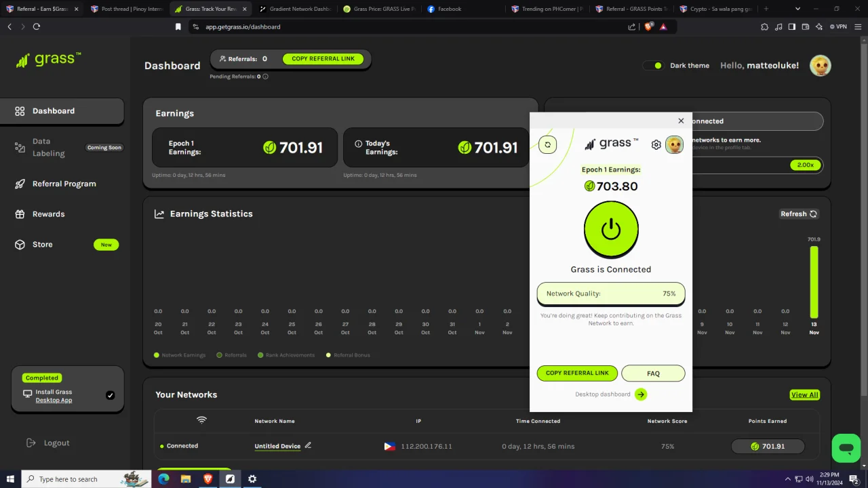This screenshot has height=488, width=868.
Task: Click the 13 Nov earnings bar
Action: [x=814, y=282]
